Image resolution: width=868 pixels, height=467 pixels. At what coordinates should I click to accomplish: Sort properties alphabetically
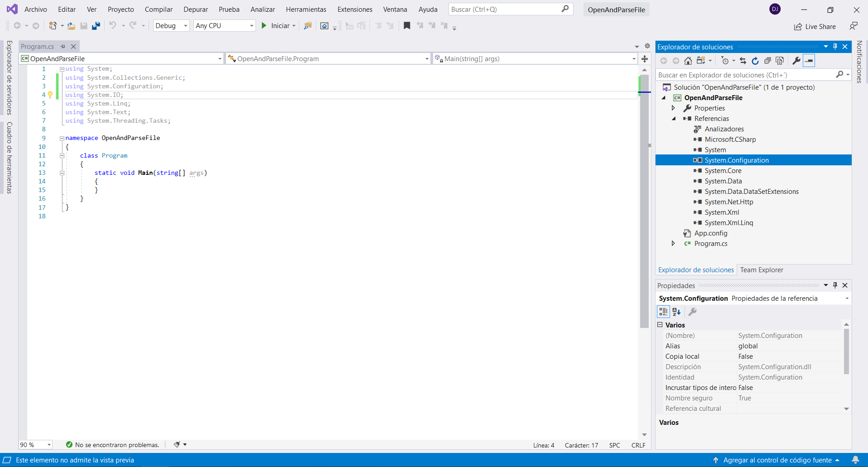point(676,312)
